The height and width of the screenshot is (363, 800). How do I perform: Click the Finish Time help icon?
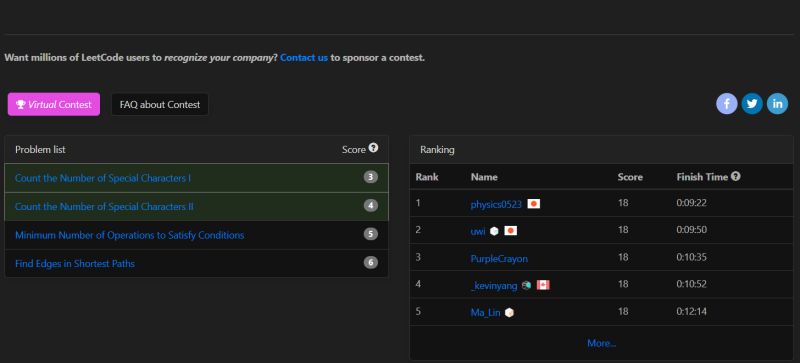click(735, 176)
